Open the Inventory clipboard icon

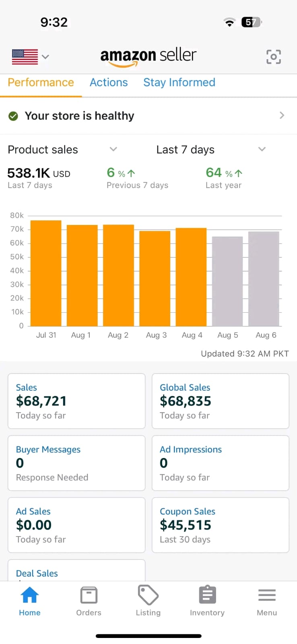click(x=207, y=595)
